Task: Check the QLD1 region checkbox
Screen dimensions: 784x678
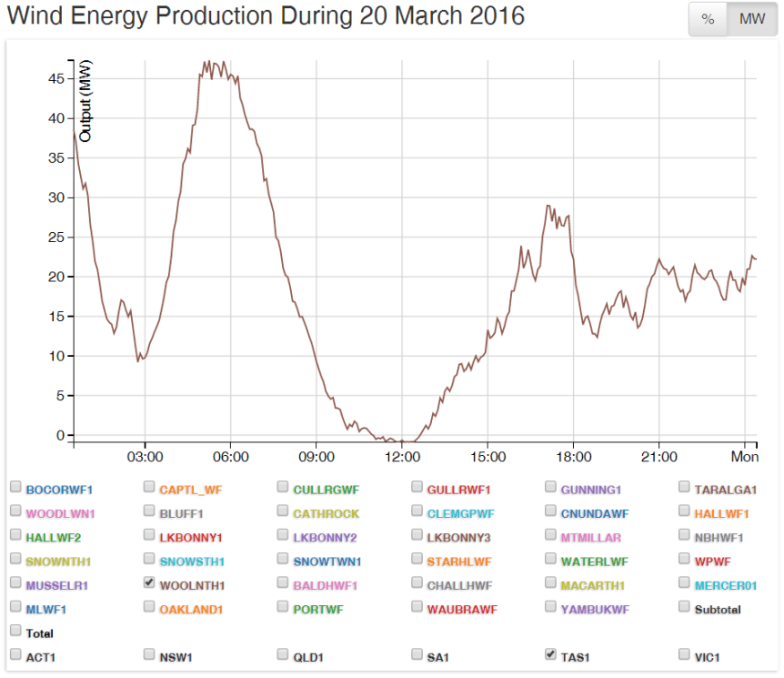Action: point(283,653)
